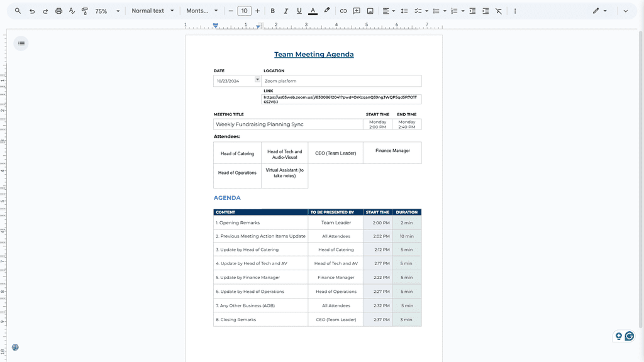This screenshot has width=644, height=362.
Task: Clear text formatting
Action: [499, 11]
